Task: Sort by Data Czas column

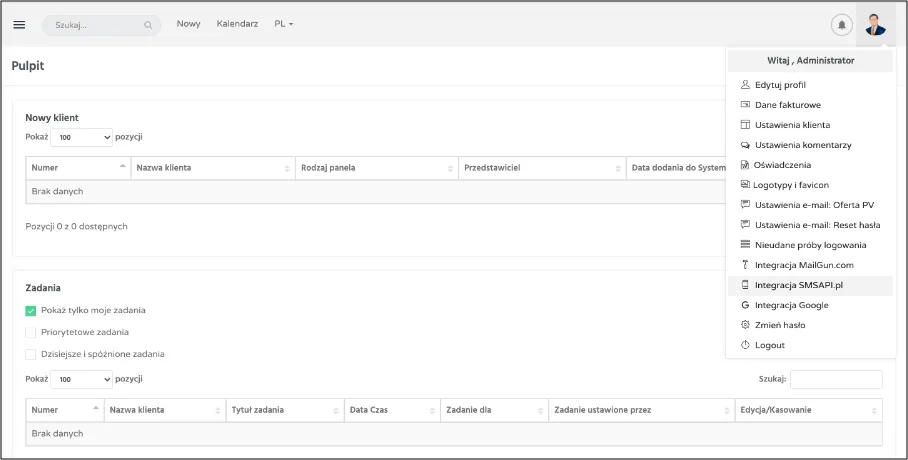Action: (x=392, y=410)
